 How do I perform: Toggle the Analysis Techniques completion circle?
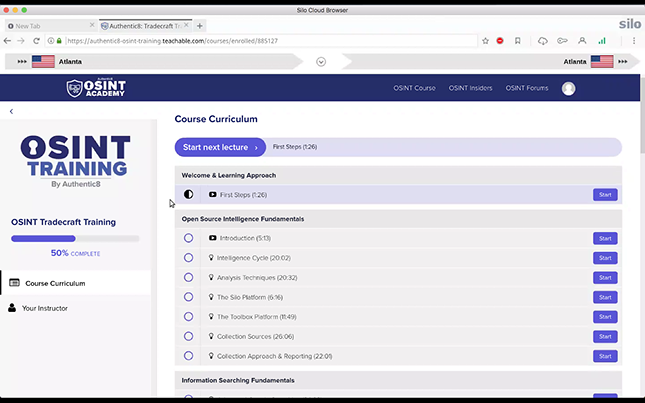pos(188,277)
